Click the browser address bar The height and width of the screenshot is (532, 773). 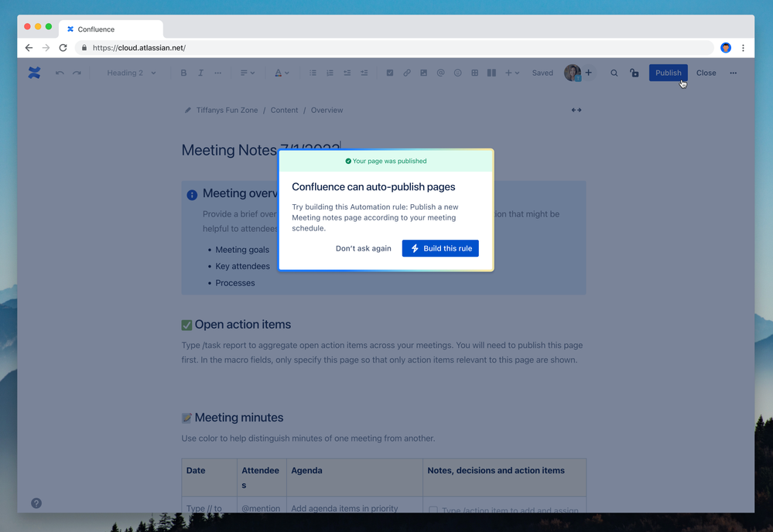[395, 48]
